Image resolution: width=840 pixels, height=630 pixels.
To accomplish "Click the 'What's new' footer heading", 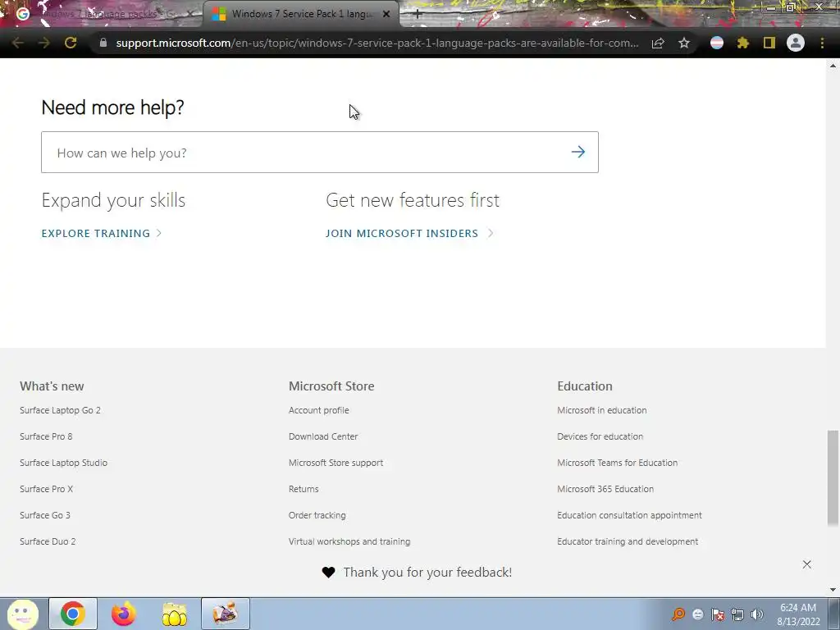I will click(52, 386).
